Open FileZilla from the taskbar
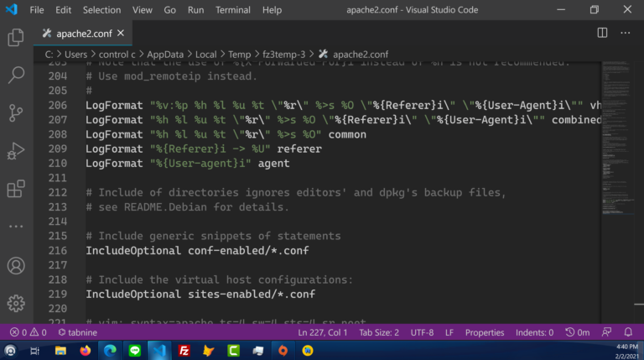The height and width of the screenshot is (360, 644). [x=184, y=350]
